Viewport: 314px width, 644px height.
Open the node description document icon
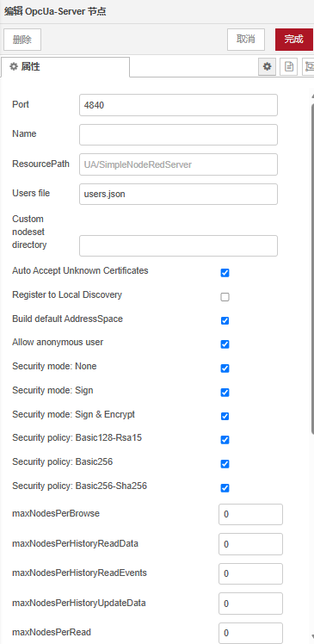pyautogui.click(x=289, y=66)
